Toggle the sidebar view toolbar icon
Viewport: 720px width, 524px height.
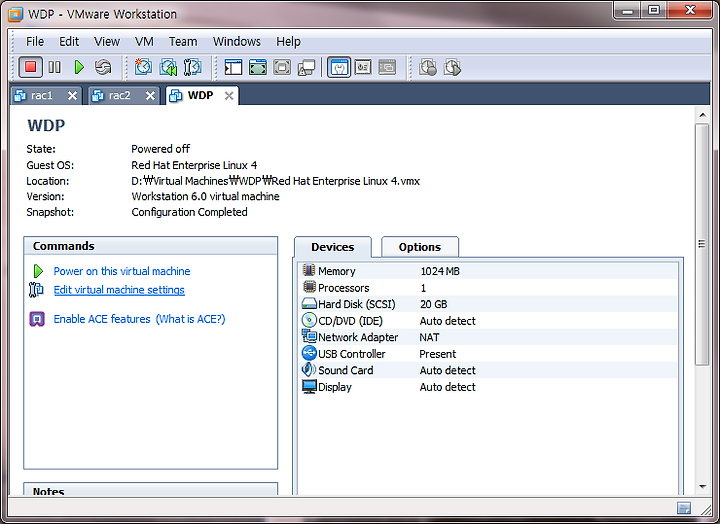[x=233, y=68]
